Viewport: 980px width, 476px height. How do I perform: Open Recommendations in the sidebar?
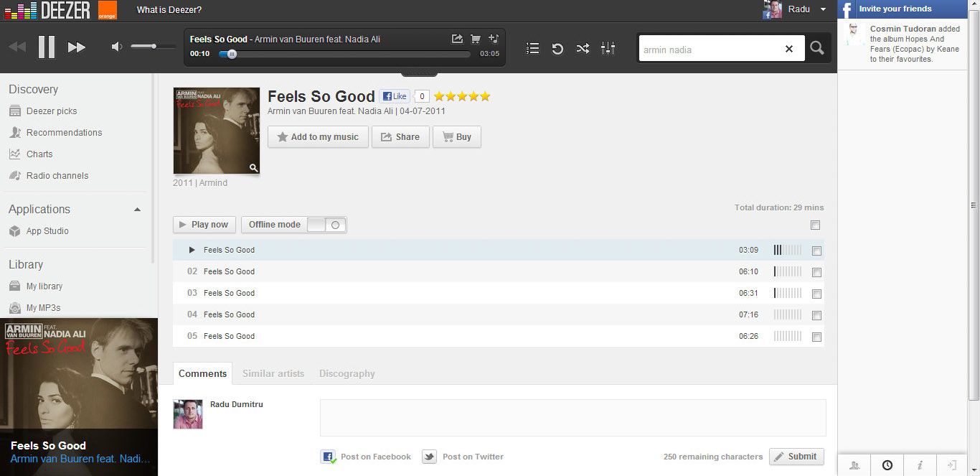64,133
